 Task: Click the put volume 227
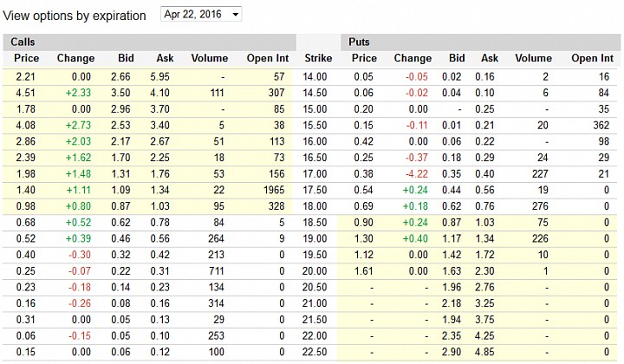pyautogui.click(x=540, y=174)
